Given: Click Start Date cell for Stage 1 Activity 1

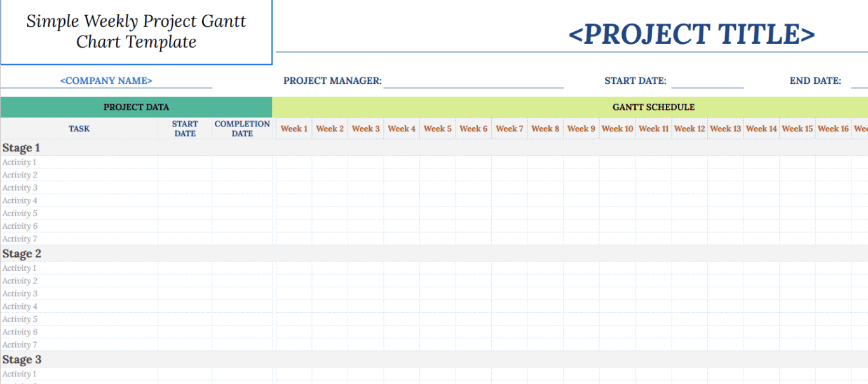Looking at the screenshot, I should 185,162.
